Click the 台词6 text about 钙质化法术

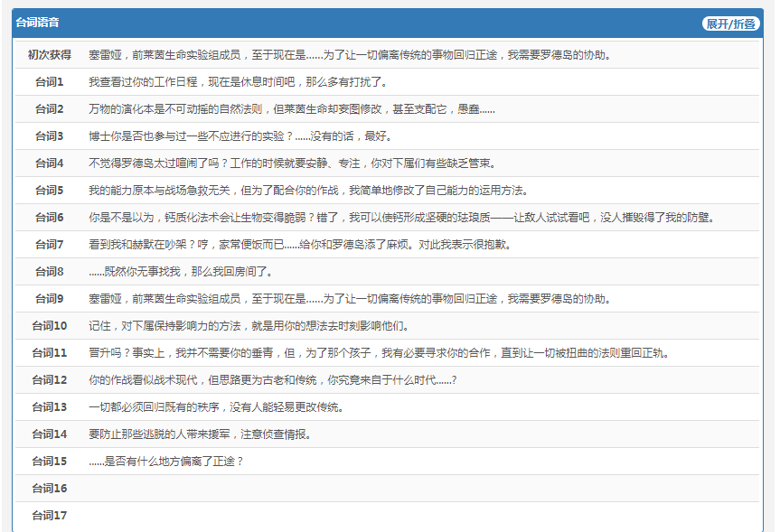click(401, 218)
